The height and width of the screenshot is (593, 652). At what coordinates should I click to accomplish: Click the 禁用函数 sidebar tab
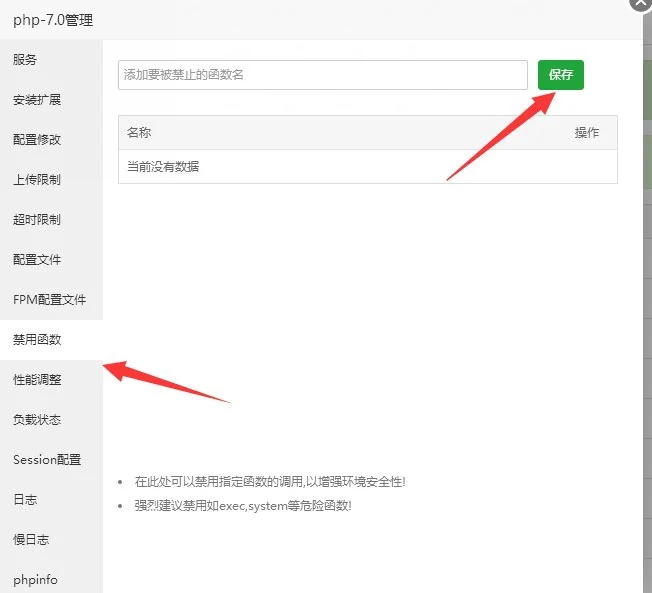(37, 340)
